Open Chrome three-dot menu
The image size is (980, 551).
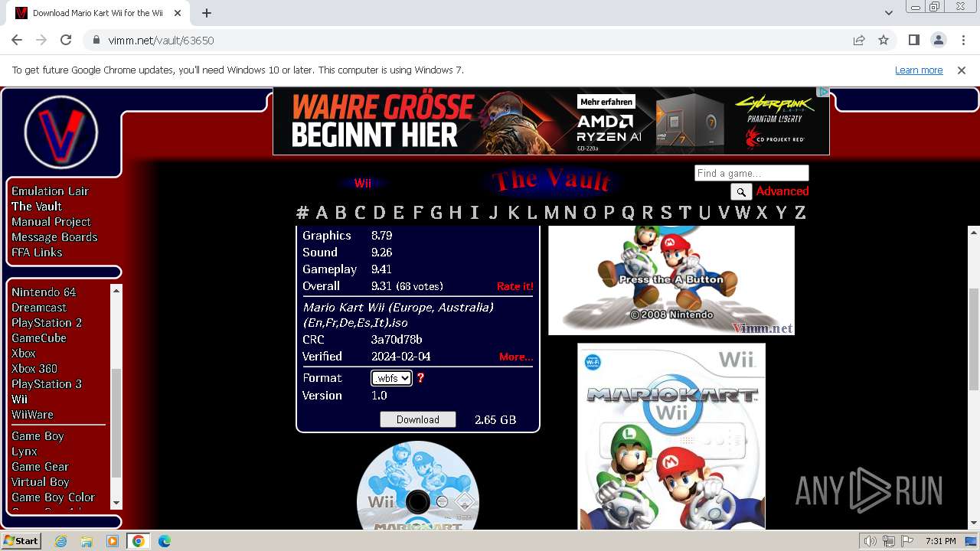click(962, 40)
